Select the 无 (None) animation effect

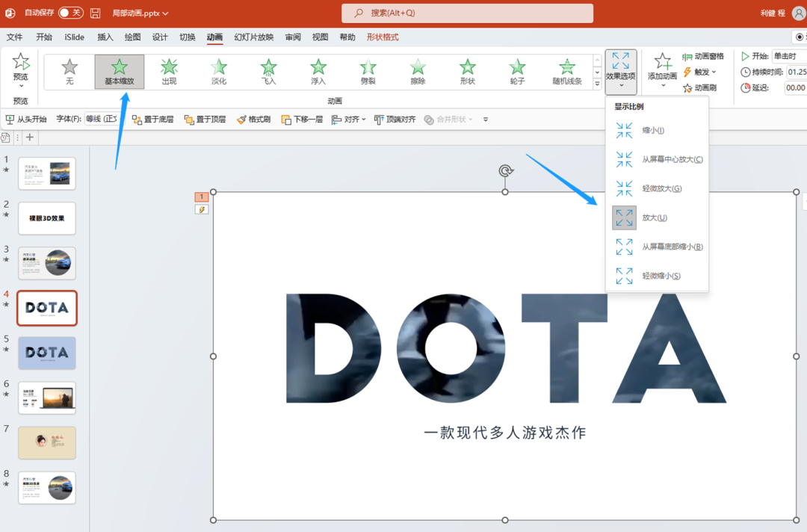coord(69,72)
